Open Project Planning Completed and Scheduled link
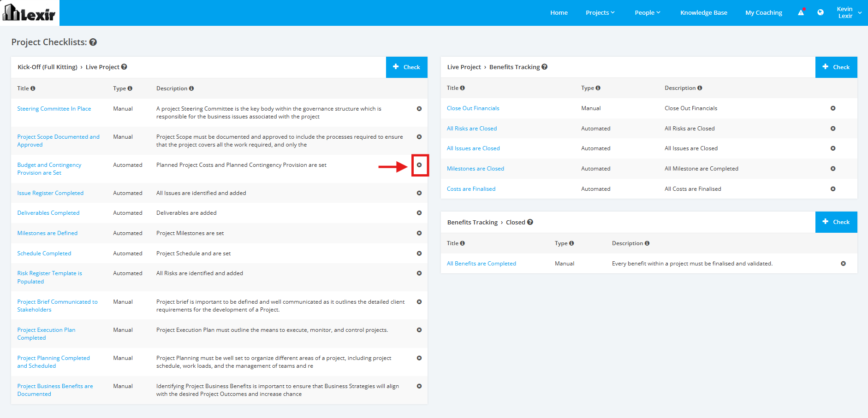 54,362
